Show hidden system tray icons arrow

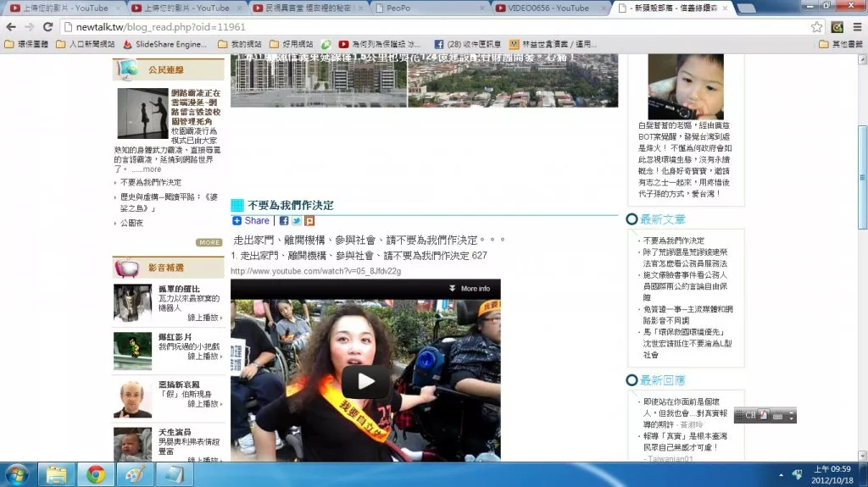[781, 475]
